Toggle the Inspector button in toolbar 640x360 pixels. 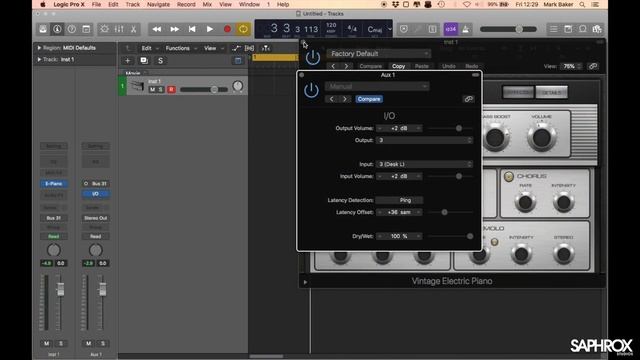[x=57, y=29]
